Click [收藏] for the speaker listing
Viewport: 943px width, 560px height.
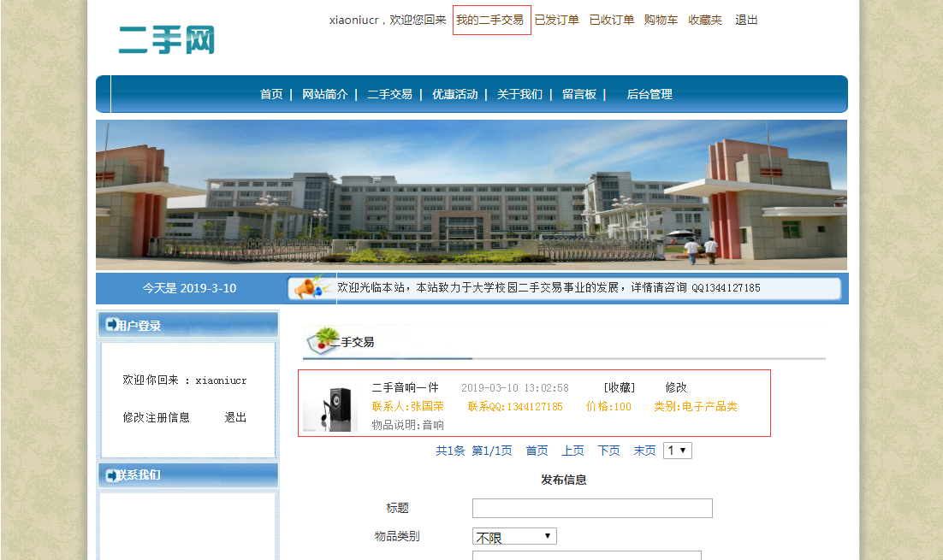pos(620,387)
